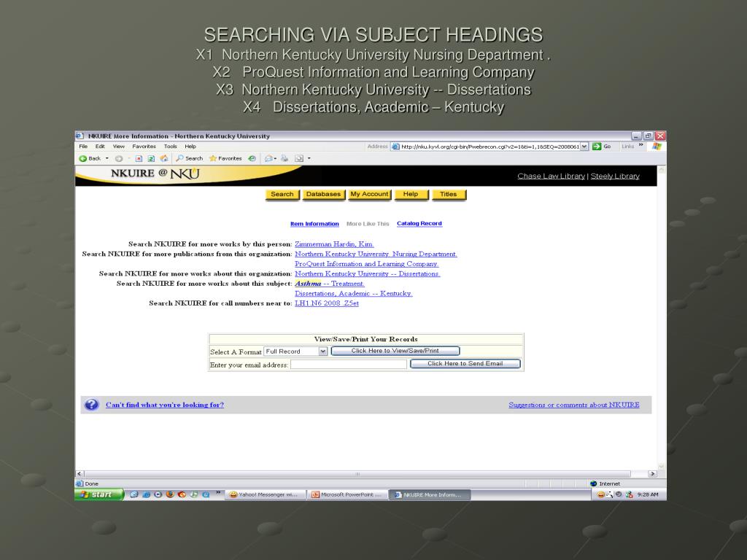Open the Favorites menu
747x560 pixels.
(144, 146)
